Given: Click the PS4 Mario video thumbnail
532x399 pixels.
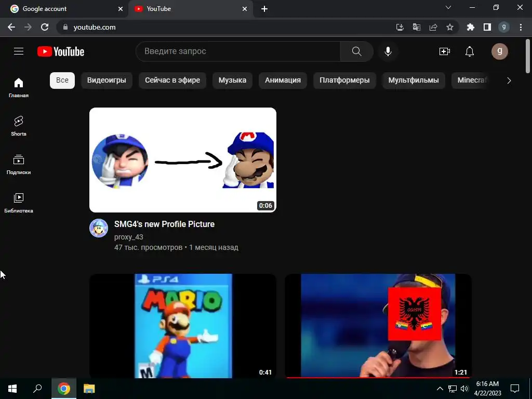Looking at the screenshot, I should (x=183, y=326).
